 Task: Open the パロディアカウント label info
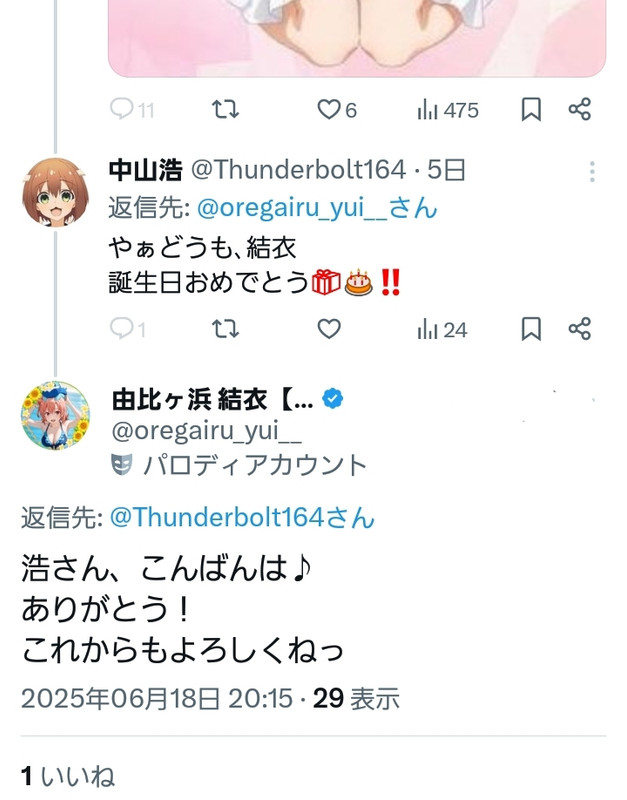point(239,465)
